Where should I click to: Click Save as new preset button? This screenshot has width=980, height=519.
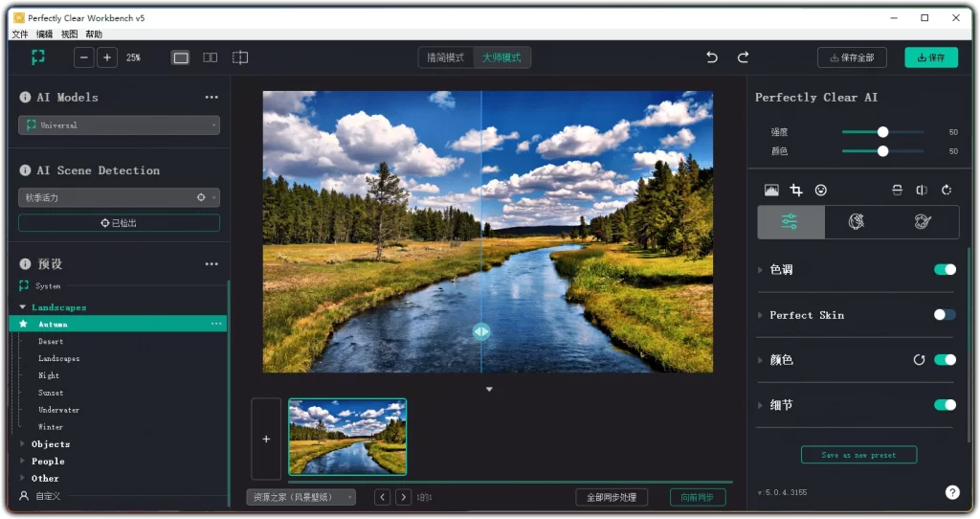click(858, 455)
